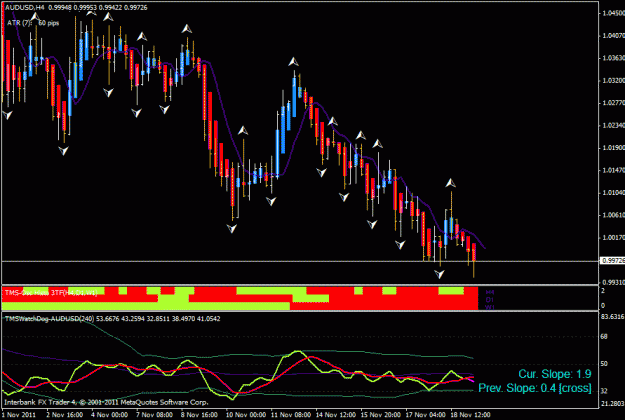This screenshot has height=420, width=625.
Task: Click the 8 Nov 16:00 time label
Action: 199,415
